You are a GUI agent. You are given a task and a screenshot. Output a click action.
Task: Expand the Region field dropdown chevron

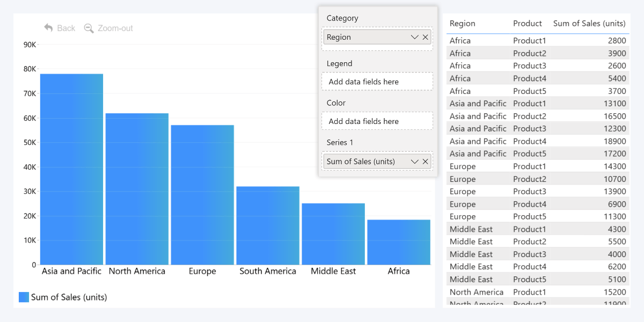coord(414,37)
